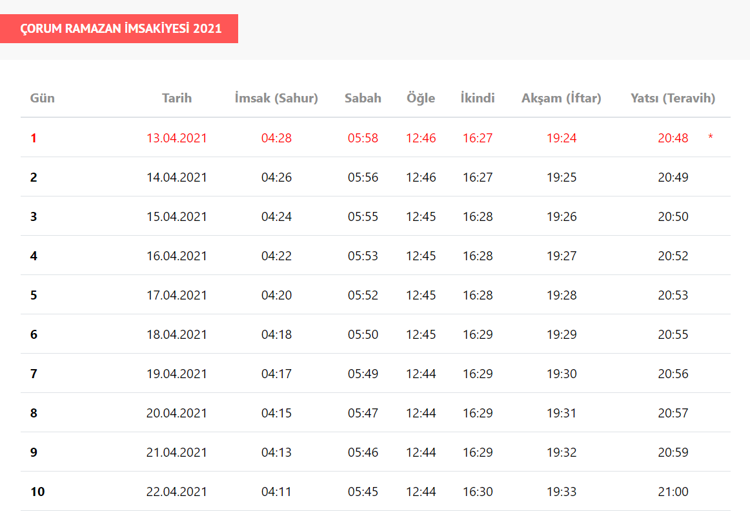Click the date 15.04.2021

click(x=177, y=216)
